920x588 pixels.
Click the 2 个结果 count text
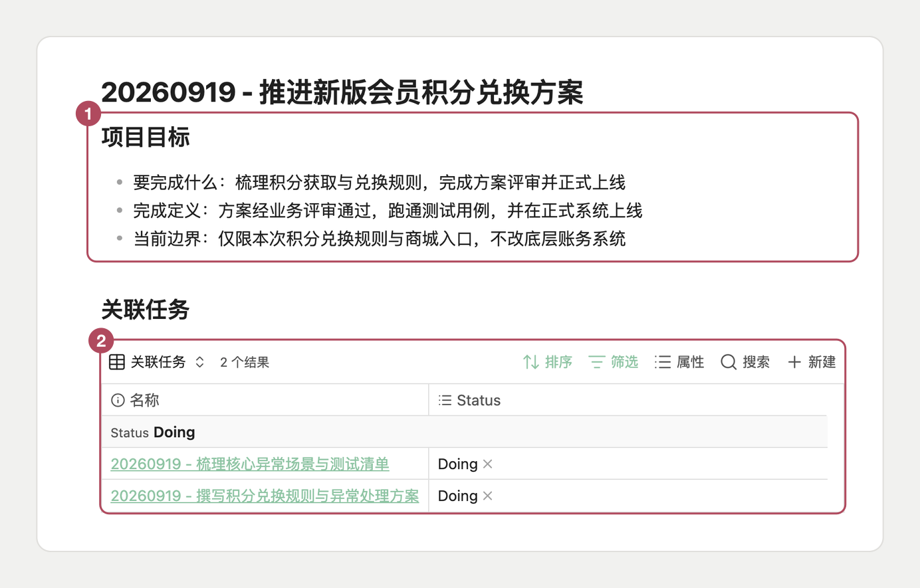pyautogui.click(x=245, y=362)
